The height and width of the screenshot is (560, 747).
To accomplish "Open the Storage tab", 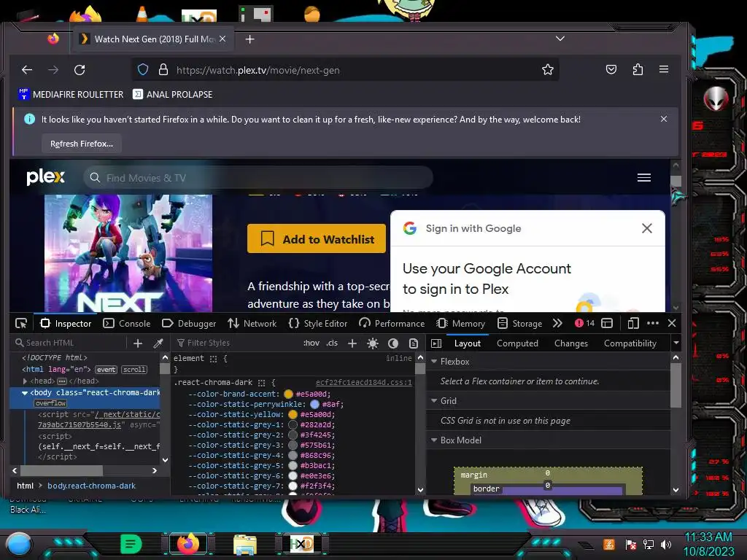I will [519, 323].
